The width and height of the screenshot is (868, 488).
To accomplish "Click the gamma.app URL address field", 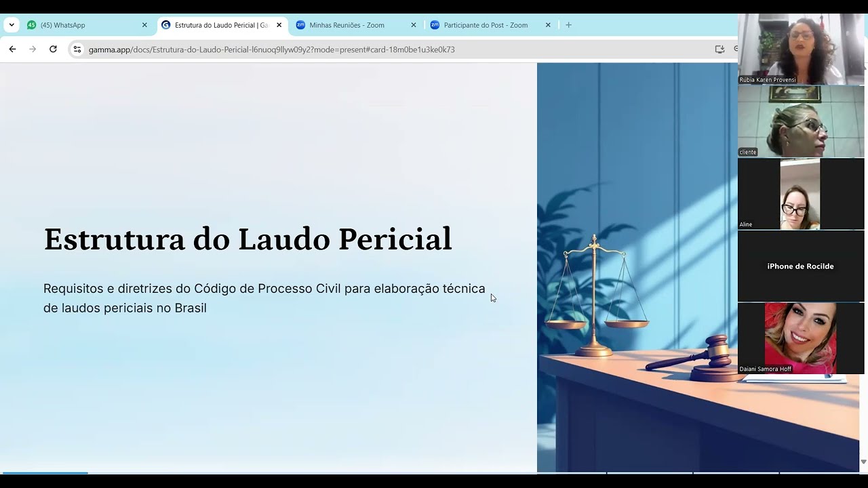I will coord(271,49).
